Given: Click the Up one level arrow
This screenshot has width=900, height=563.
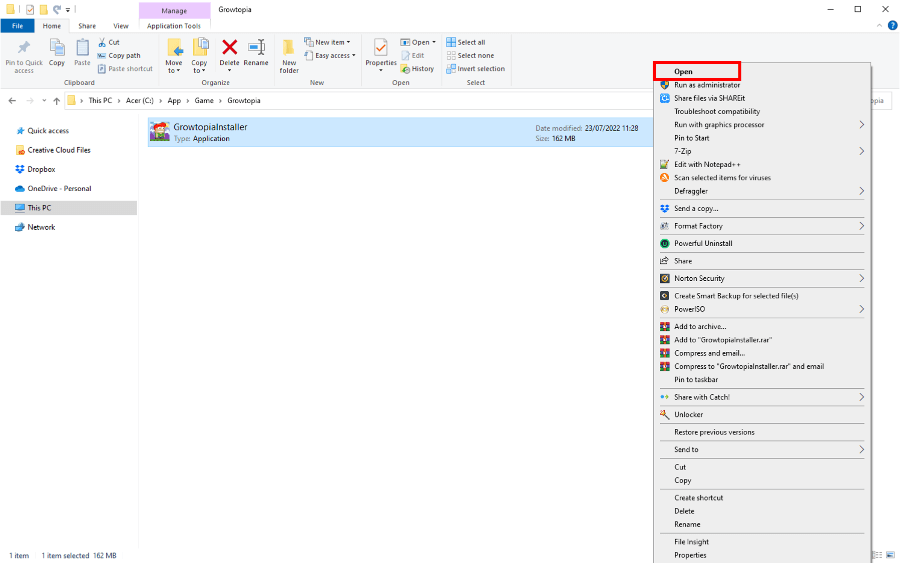Looking at the screenshot, I should [x=56, y=100].
